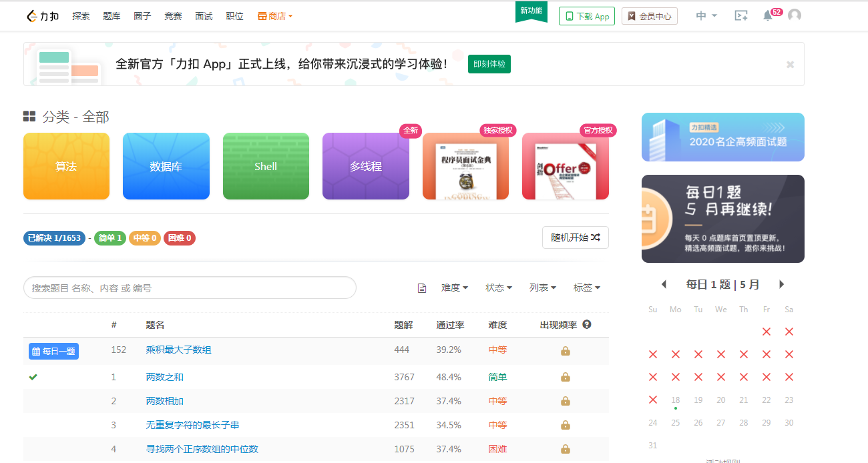The image size is (868, 463).
Task: Select the 多线程 category card
Action: click(366, 166)
